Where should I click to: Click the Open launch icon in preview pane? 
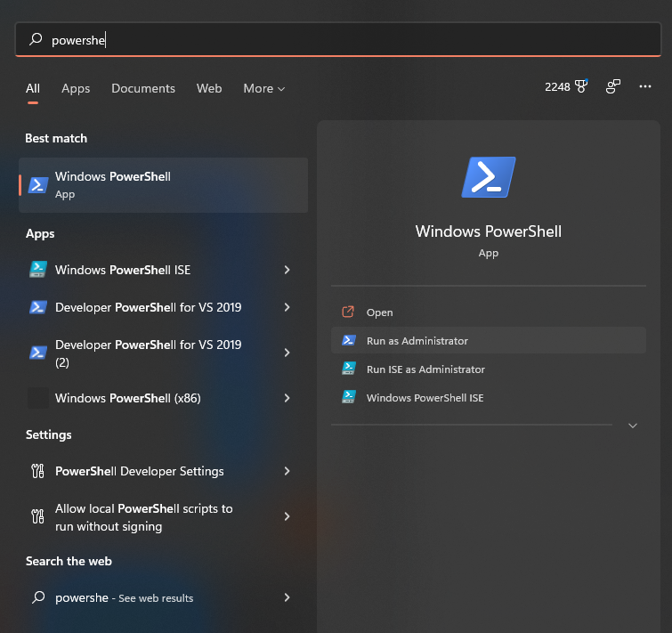(348, 312)
